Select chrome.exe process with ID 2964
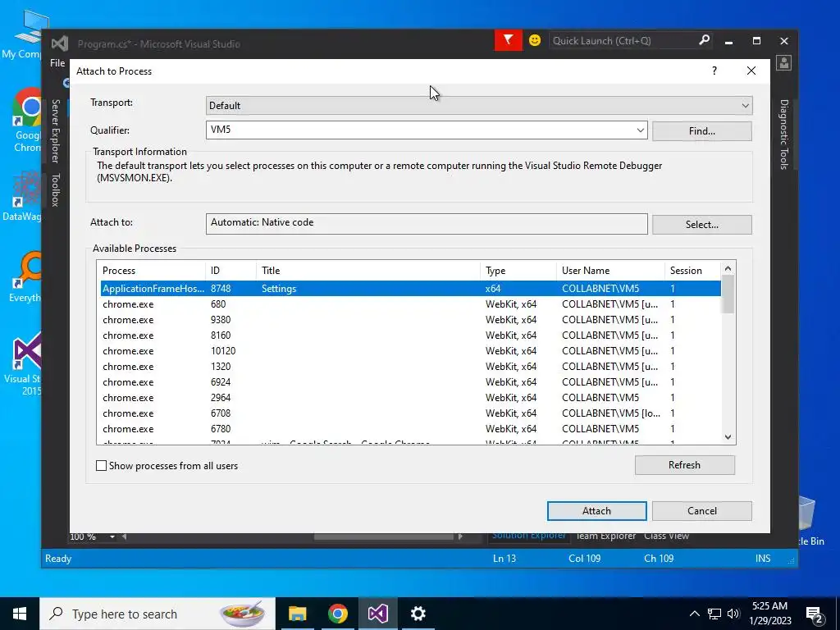This screenshot has width=840, height=630. (410, 397)
